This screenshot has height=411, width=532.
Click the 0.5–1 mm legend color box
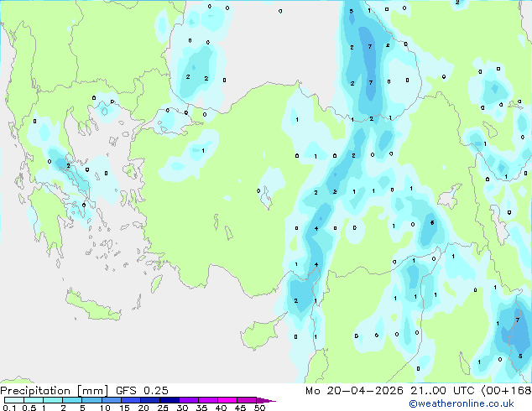(34, 400)
